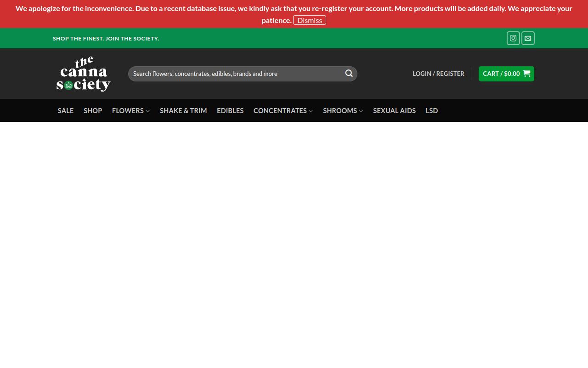Expand the Flowers dropdown chevron
Screen dimensions: 588x368
click(x=148, y=111)
